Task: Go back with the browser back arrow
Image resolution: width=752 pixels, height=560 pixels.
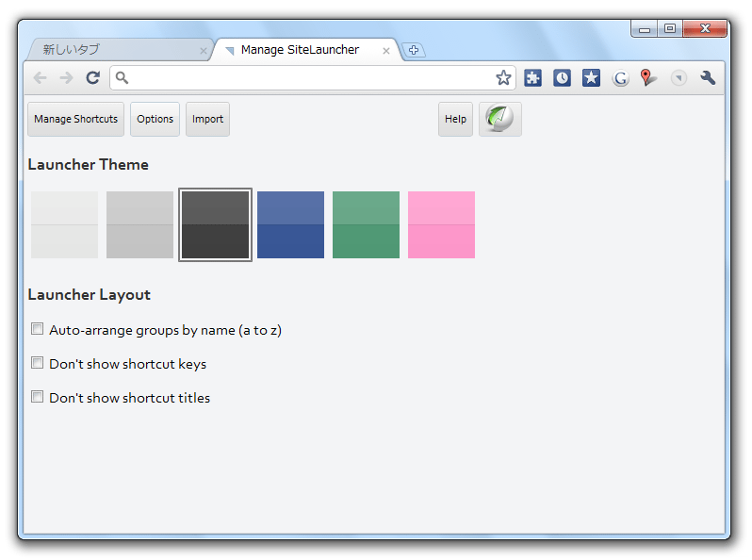Action: 41,77
